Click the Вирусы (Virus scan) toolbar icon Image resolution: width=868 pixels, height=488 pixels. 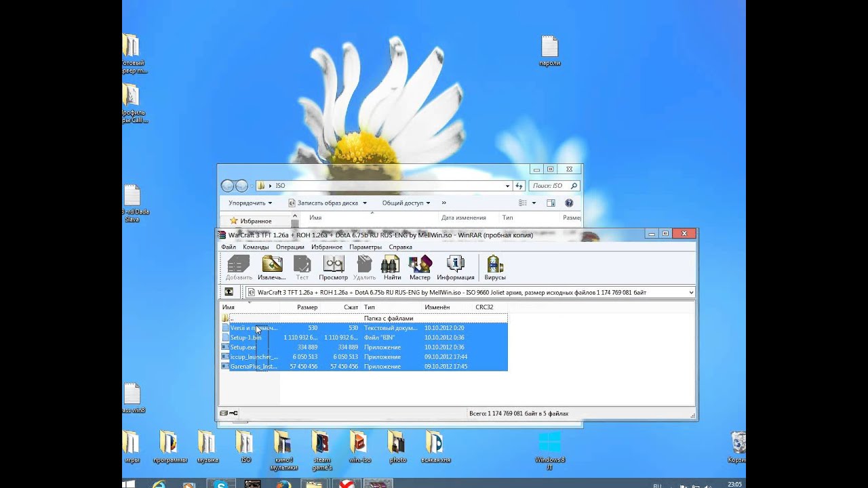click(495, 268)
